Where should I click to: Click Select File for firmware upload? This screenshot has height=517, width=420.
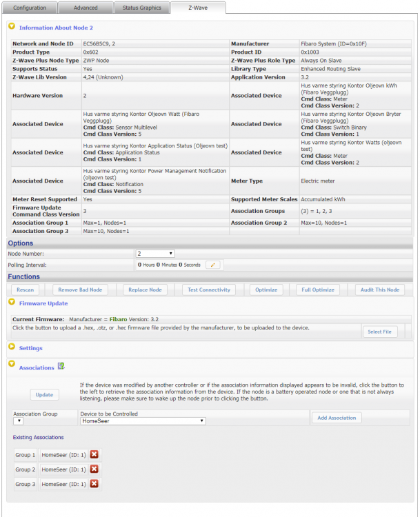[x=380, y=332]
